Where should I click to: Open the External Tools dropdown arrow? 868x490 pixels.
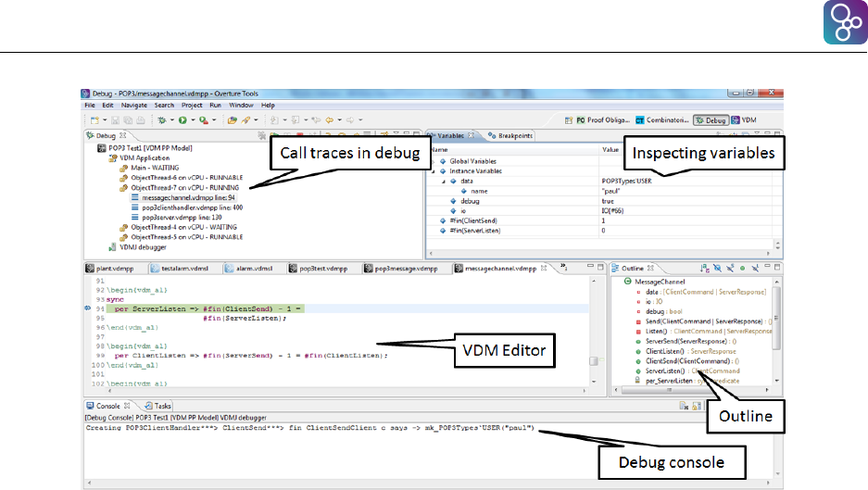214,120
